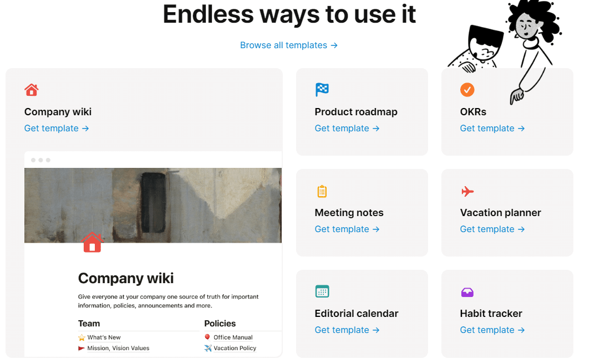Click the orange checkmark OKRs icon
Viewport: 590px width, 364px height.
pos(467,89)
